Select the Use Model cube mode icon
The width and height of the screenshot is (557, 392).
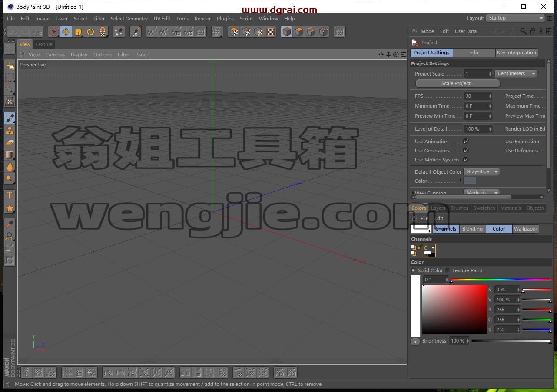click(x=287, y=32)
